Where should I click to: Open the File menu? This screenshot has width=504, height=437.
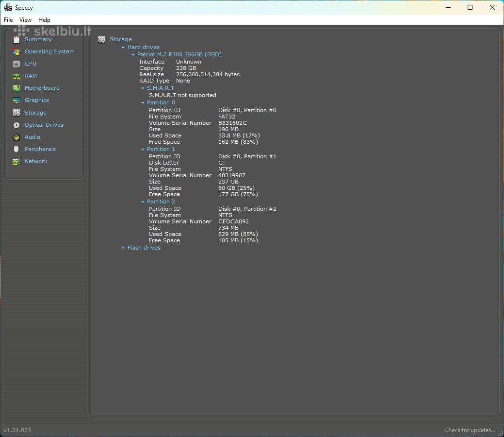pyautogui.click(x=8, y=20)
